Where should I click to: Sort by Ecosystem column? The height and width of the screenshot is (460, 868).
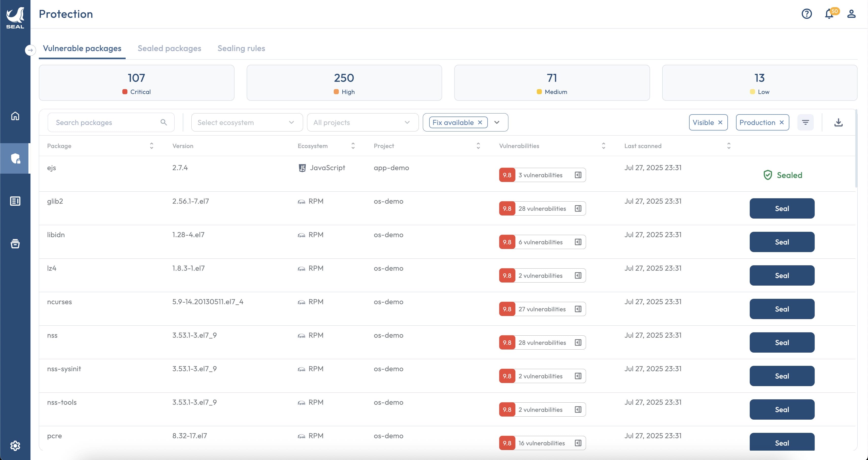pos(353,145)
